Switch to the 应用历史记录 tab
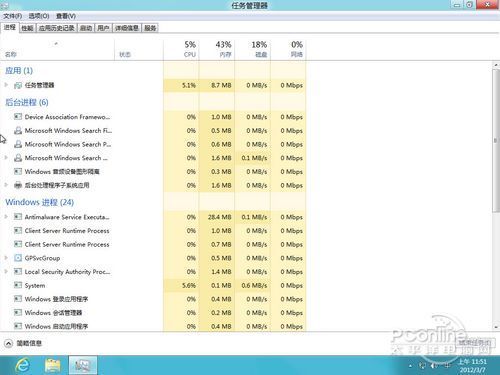Image resolution: width=500 pixels, height=375 pixels. tap(57, 28)
